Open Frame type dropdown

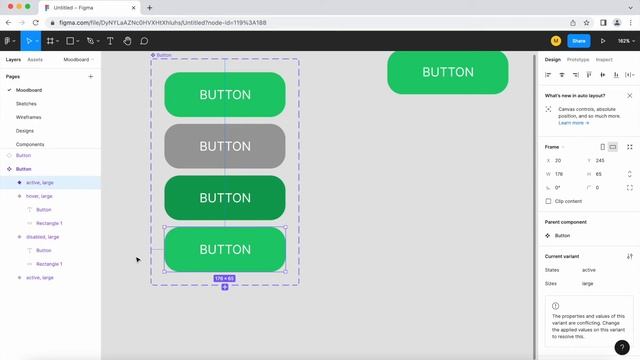coord(554,147)
